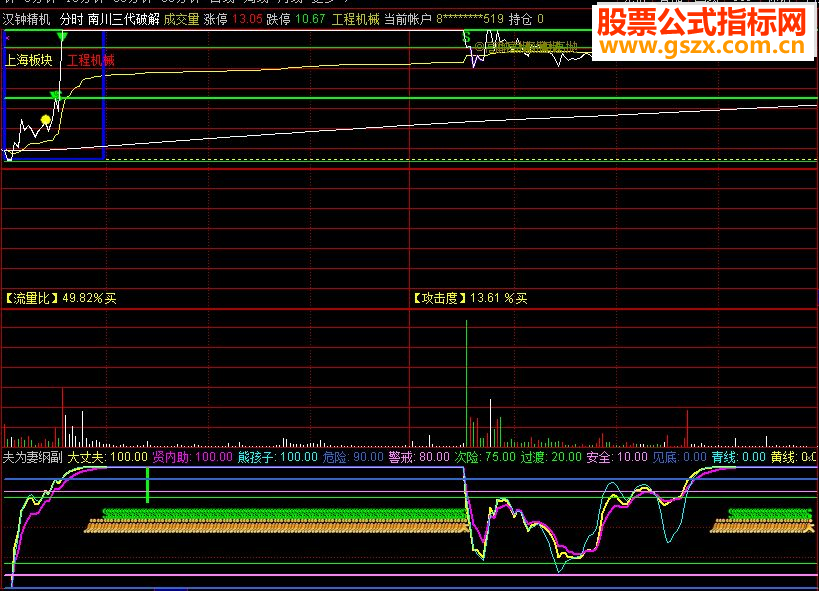
Task: Click the 见底: 0.00 level label
Action: 680,457
